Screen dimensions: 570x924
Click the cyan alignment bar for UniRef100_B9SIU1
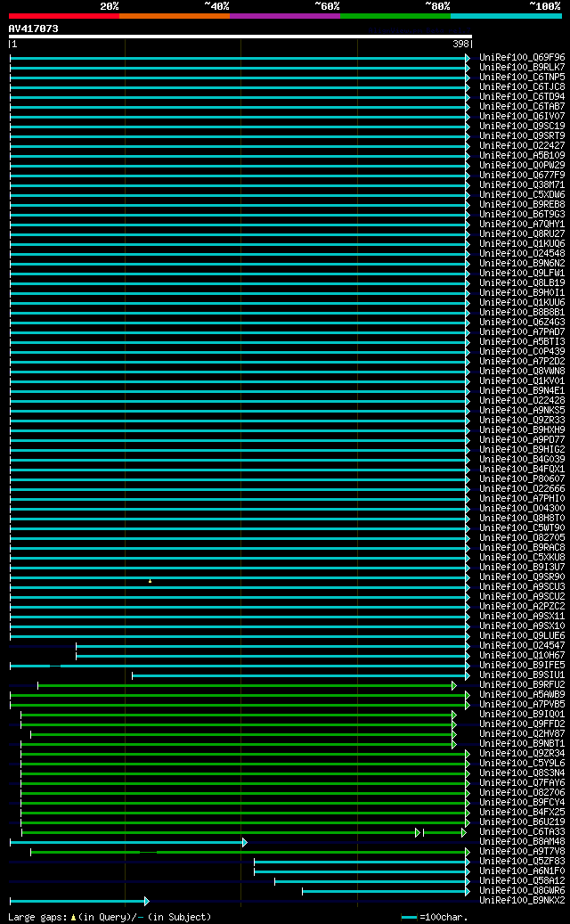click(301, 676)
